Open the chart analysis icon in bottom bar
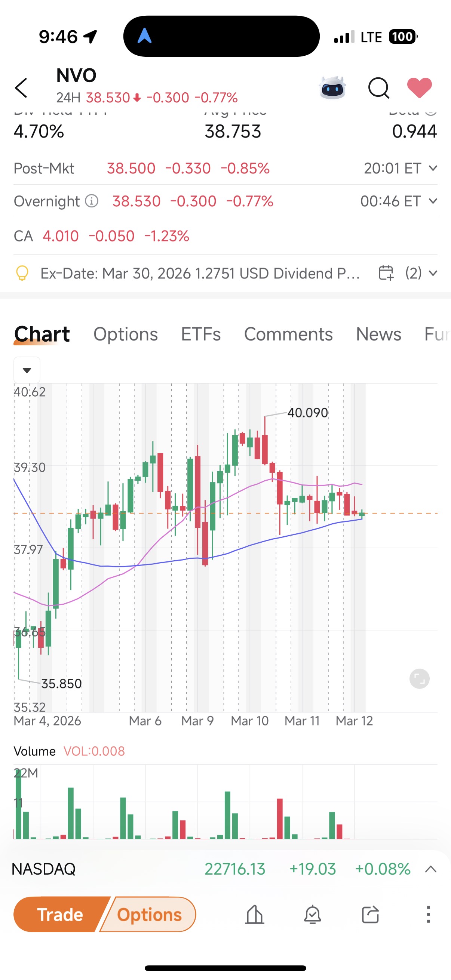The image size is (451, 980). point(255,915)
